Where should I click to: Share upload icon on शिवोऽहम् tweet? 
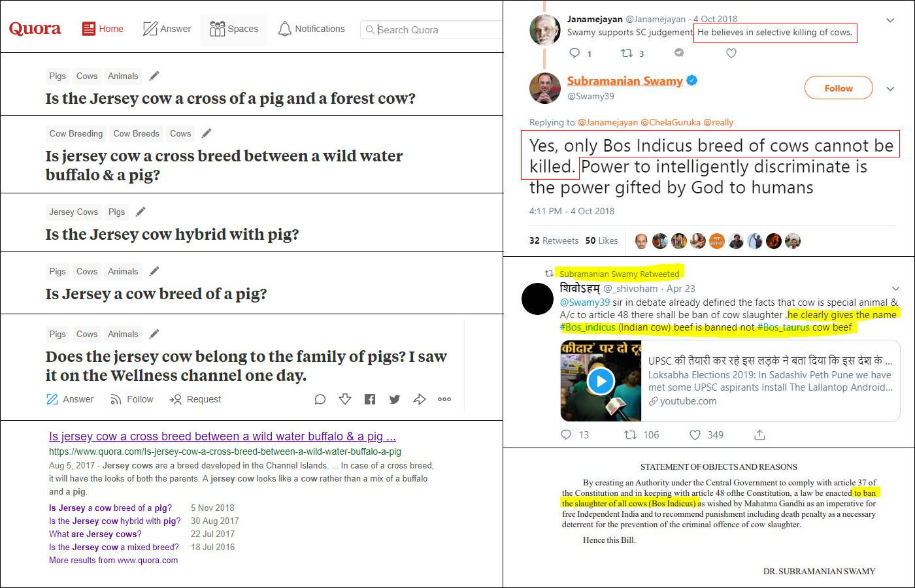759,434
